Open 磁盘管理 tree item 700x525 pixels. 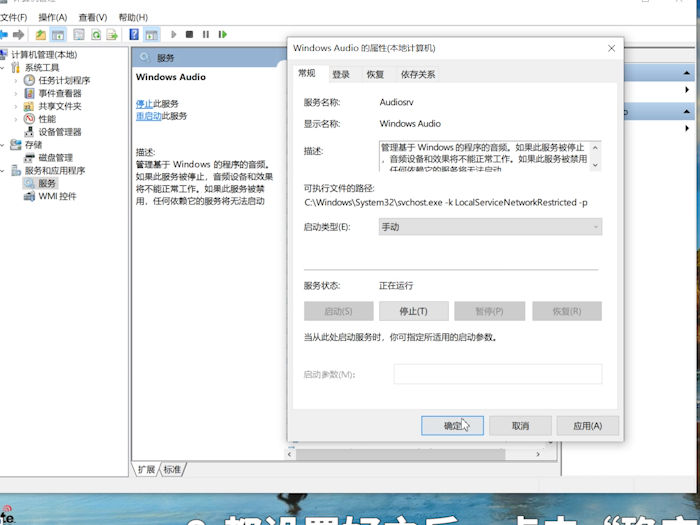coord(55,158)
